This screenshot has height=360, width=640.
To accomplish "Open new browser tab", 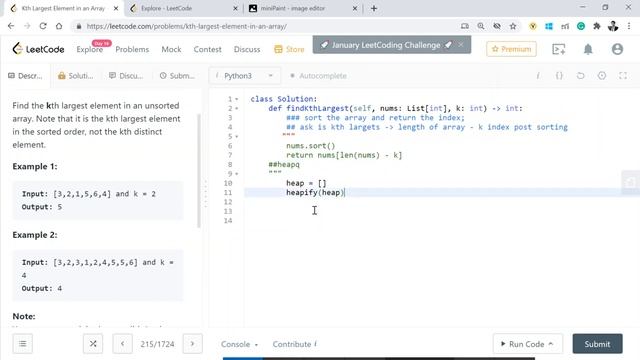I will (x=374, y=8).
